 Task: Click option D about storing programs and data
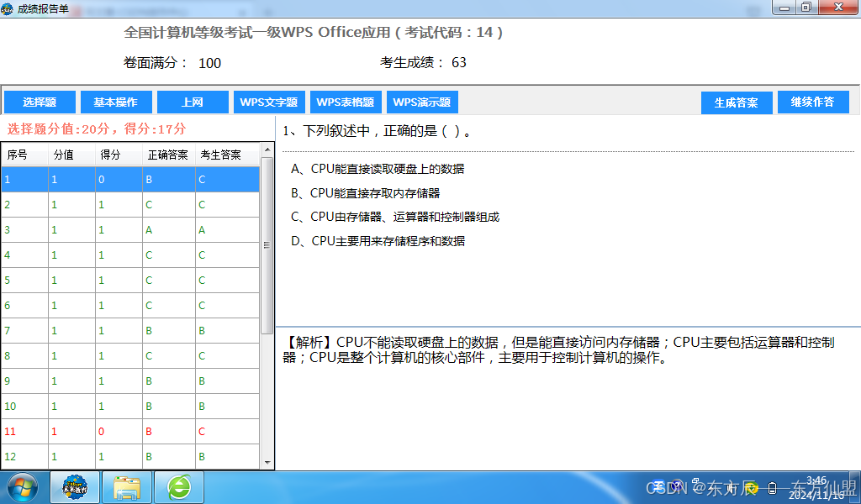pos(378,241)
